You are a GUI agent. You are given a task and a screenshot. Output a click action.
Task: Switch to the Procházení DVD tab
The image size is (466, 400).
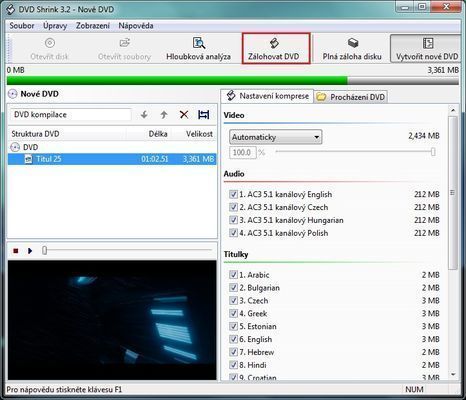coord(351,97)
